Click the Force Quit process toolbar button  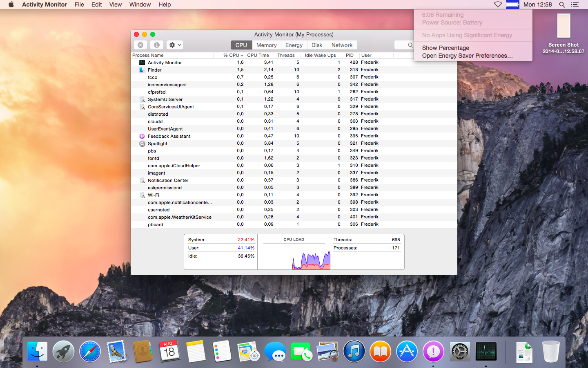[x=140, y=45]
